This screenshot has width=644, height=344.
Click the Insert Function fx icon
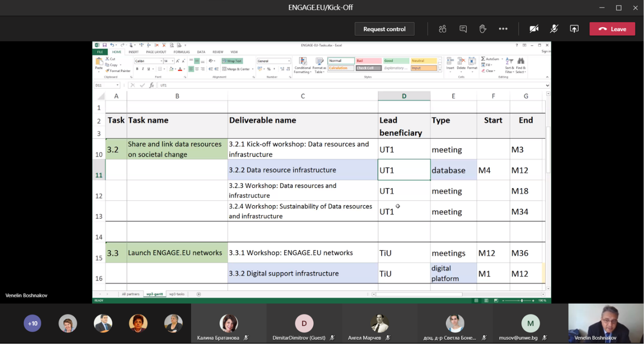click(x=151, y=85)
